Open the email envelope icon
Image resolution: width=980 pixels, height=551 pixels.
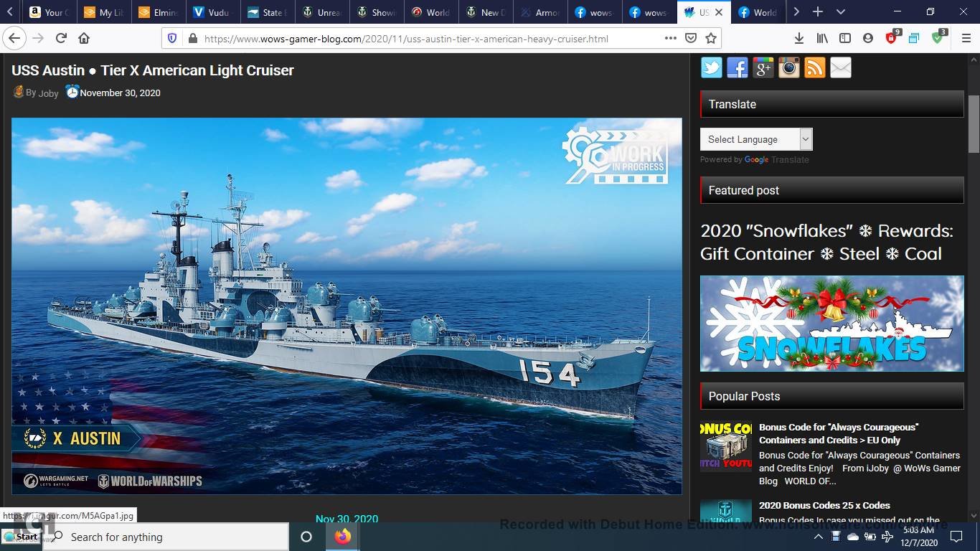[x=840, y=67]
